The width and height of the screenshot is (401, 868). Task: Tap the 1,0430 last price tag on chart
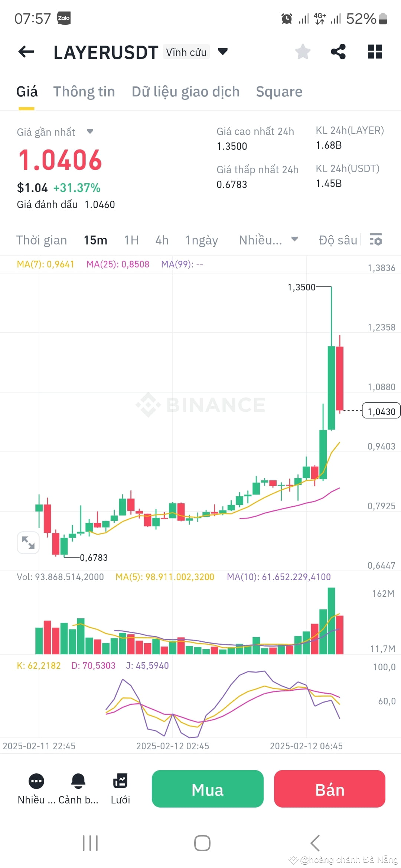click(381, 411)
